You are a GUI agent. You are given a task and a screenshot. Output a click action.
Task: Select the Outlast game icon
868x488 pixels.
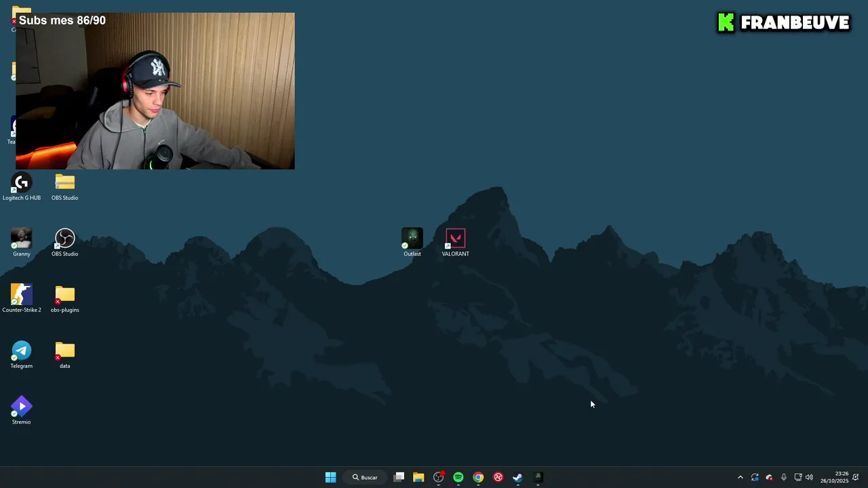pyautogui.click(x=412, y=243)
